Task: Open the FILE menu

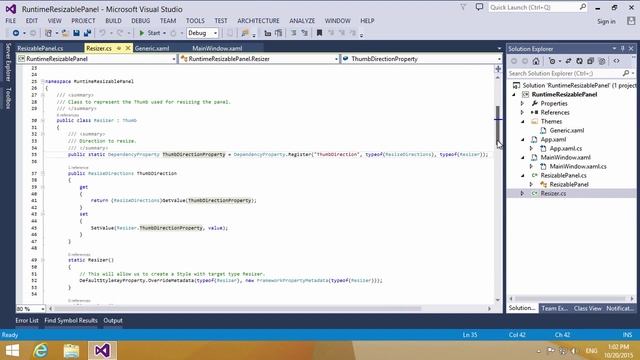Action: tap(11, 21)
